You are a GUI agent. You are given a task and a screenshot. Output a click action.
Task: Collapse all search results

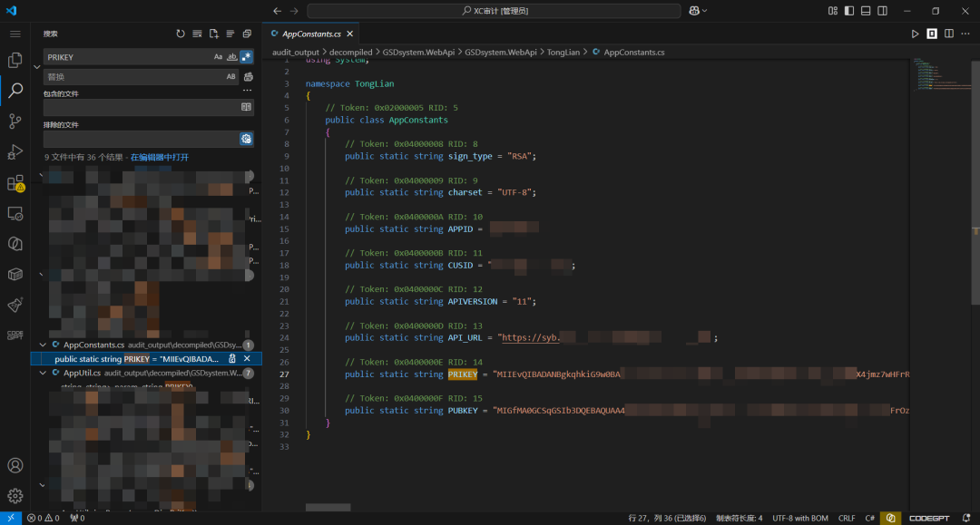click(x=247, y=34)
